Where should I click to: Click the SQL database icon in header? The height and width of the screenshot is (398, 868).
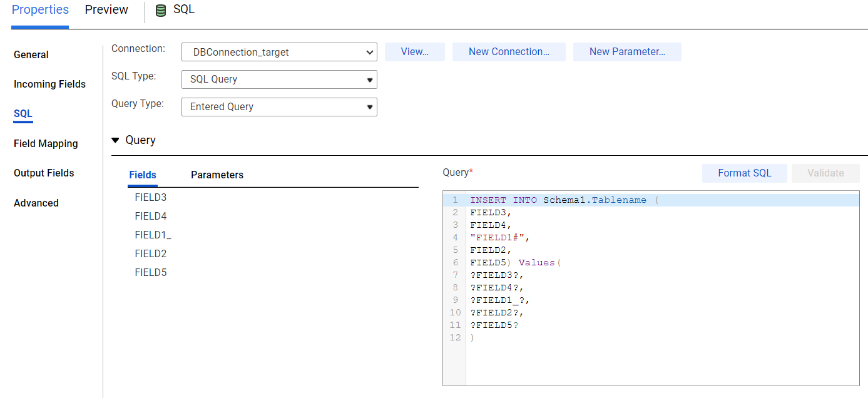pos(161,11)
